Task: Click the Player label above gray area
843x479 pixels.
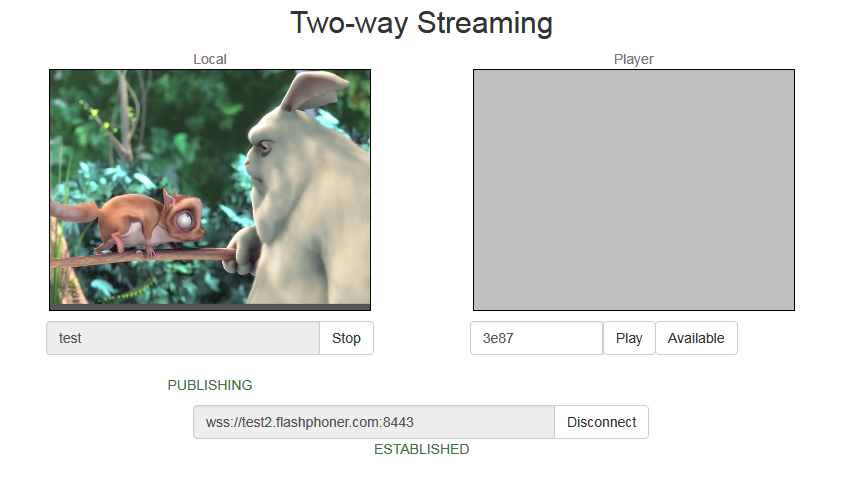Action: pos(634,59)
